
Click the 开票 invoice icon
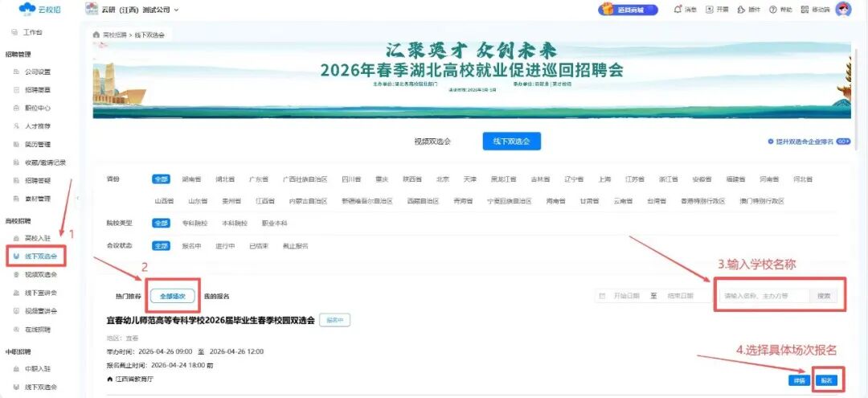pyautogui.click(x=710, y=10)
